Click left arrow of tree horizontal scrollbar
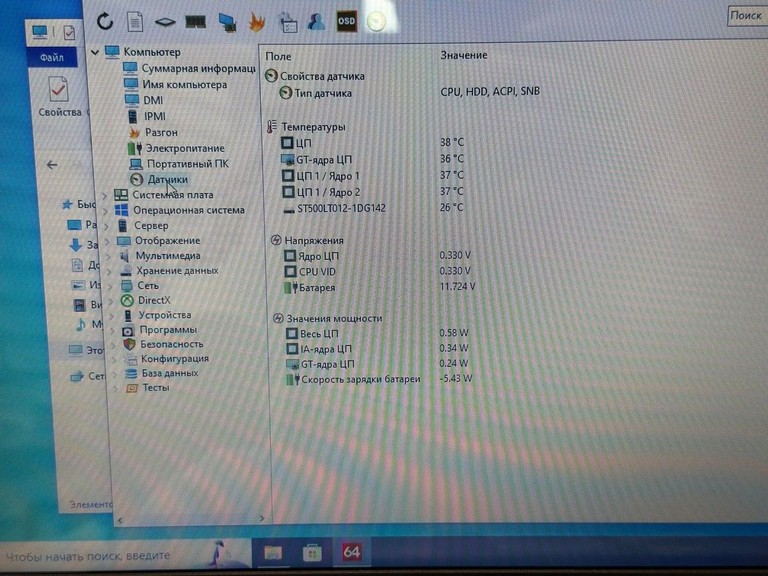This screenshot has height=576, width=768. pos(120,520)
